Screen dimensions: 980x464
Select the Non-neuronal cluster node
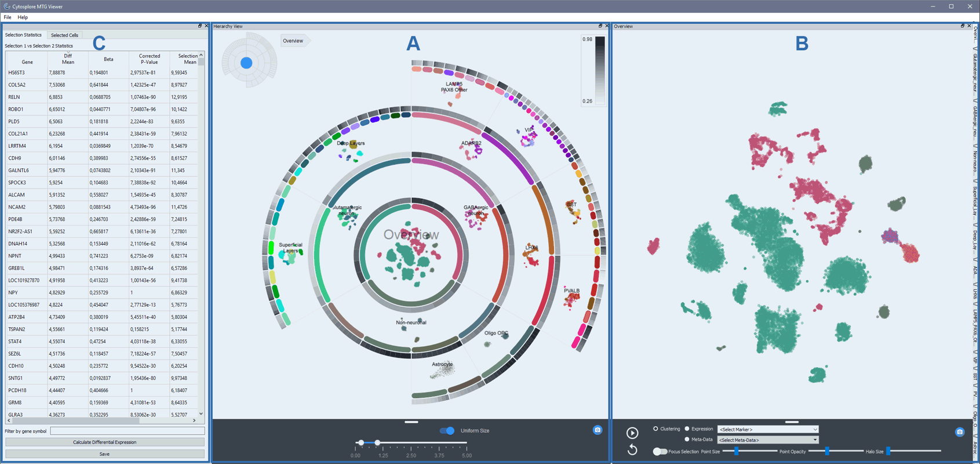point(411,331)
